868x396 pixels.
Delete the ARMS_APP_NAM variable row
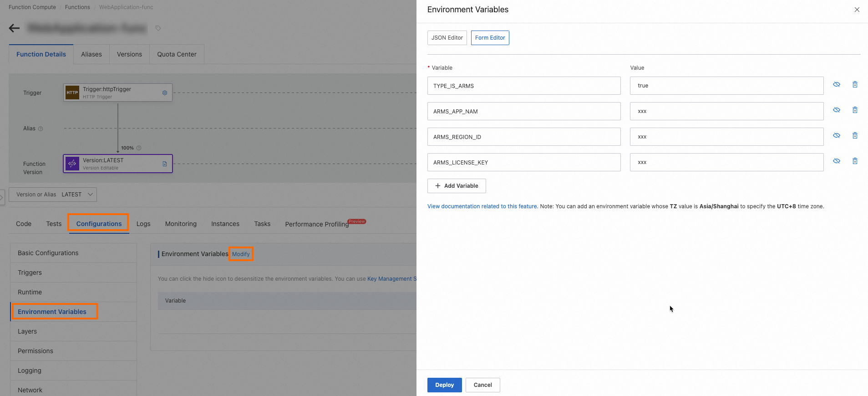(x=855, y=110)
